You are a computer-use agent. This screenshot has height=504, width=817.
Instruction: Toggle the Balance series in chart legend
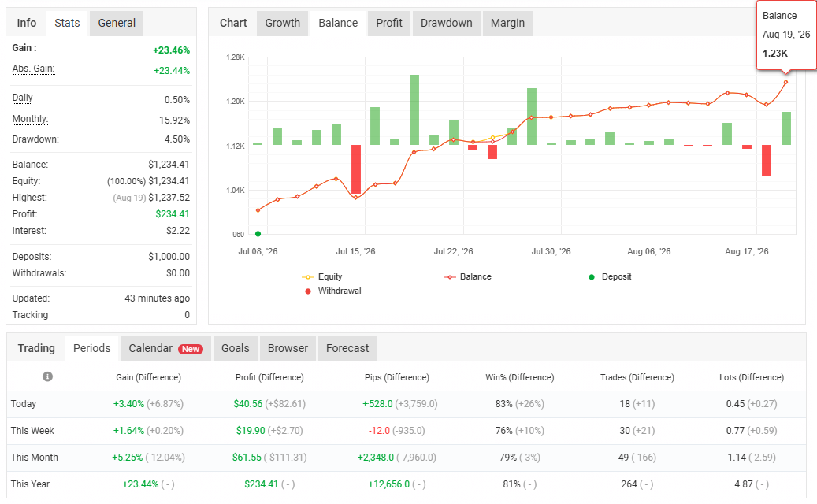pyautogui.click(x=467, y=277)
